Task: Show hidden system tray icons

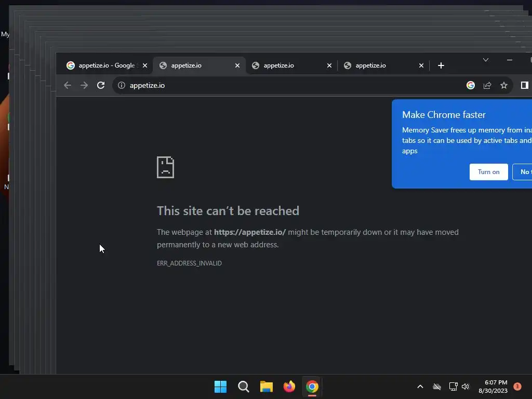Action: point(420,387)
